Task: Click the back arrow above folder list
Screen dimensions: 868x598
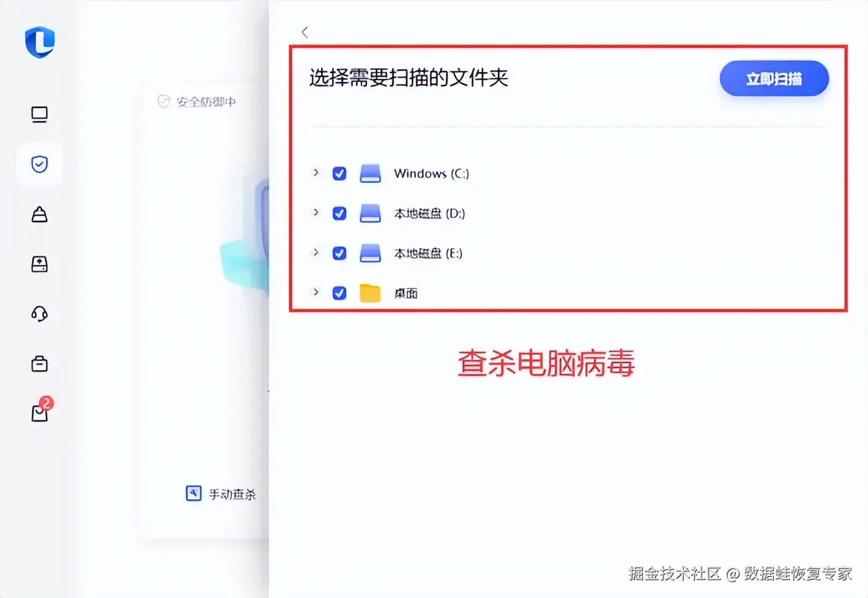Action: coord(304,32)
